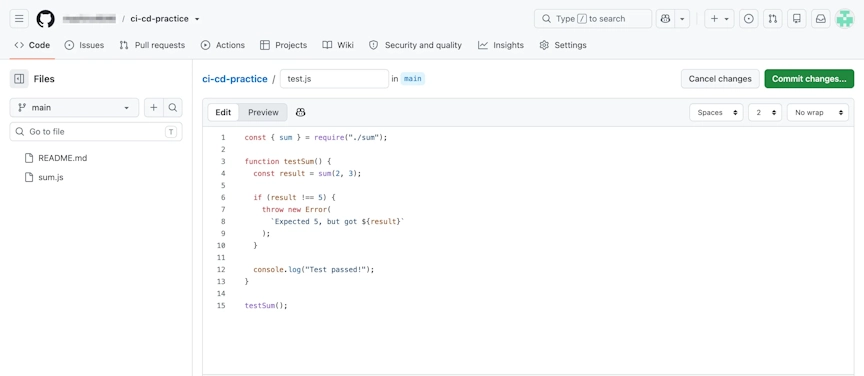864x376 pixels.
Task: Open the Copilot chat icon in header
Action: 665,19
